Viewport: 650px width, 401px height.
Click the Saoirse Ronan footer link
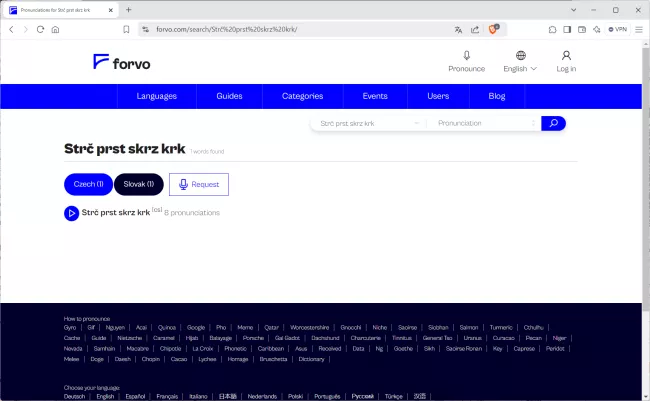click(x=464, y=349)
